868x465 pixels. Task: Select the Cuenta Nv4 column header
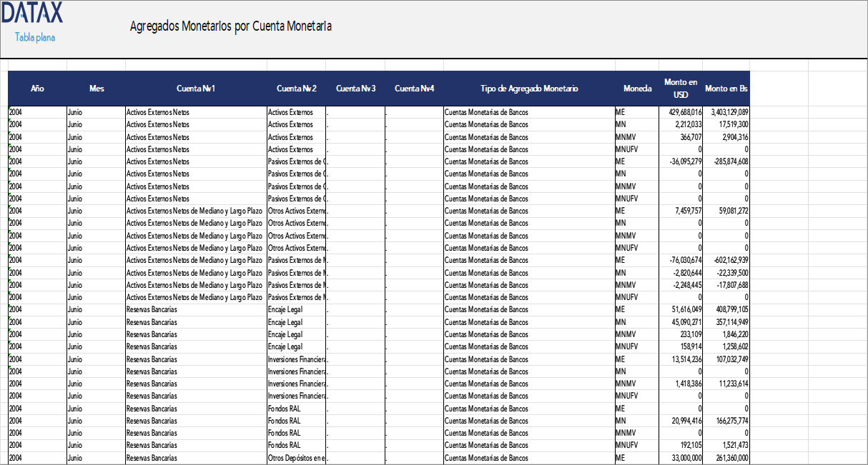(x=413, y=89)
